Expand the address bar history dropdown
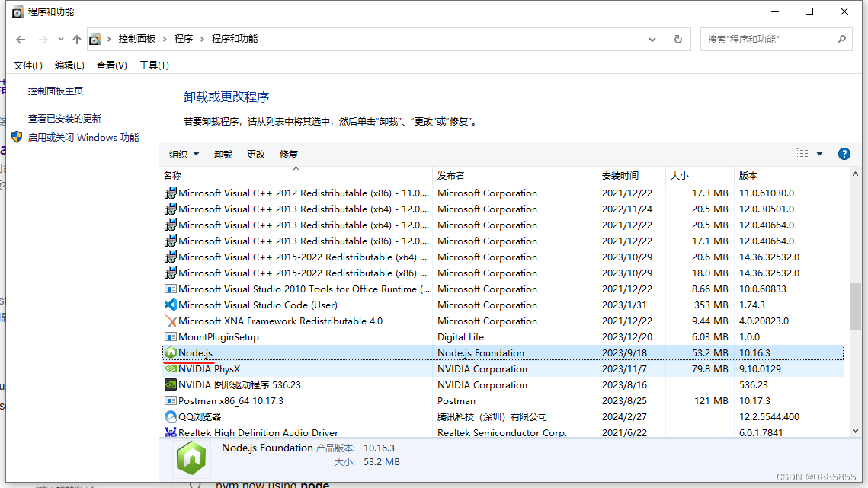The width and height of the screenshot is (868, 488). pos(652,40)
